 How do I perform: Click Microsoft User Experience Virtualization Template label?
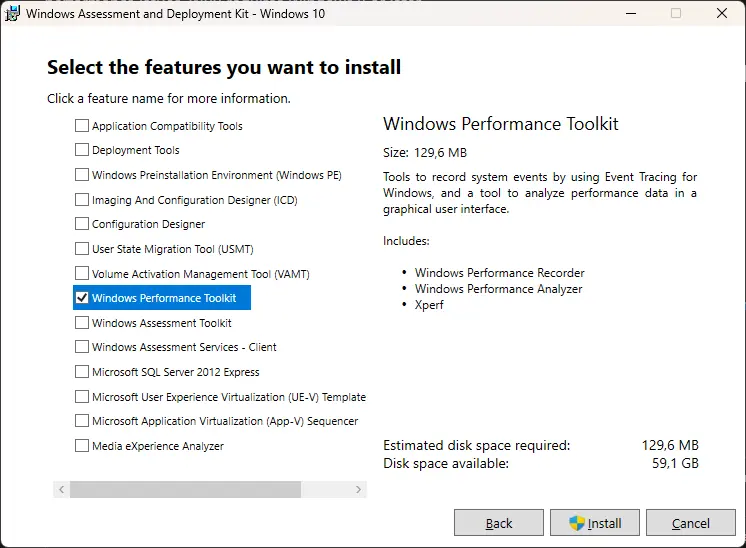[229, 397]
